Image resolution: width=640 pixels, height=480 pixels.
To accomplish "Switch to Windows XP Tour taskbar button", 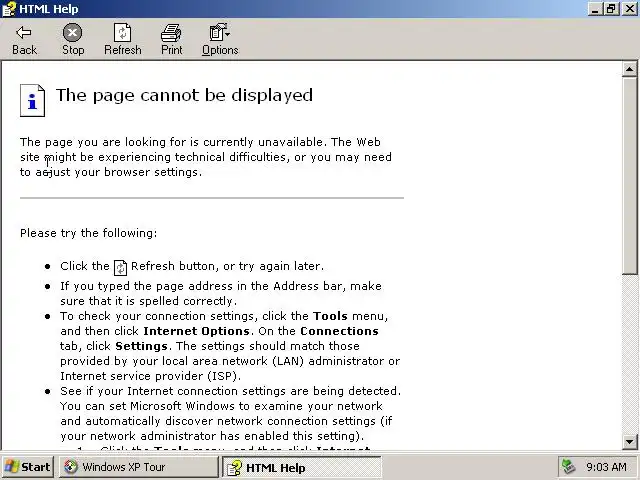I will (x=138, y=467).
